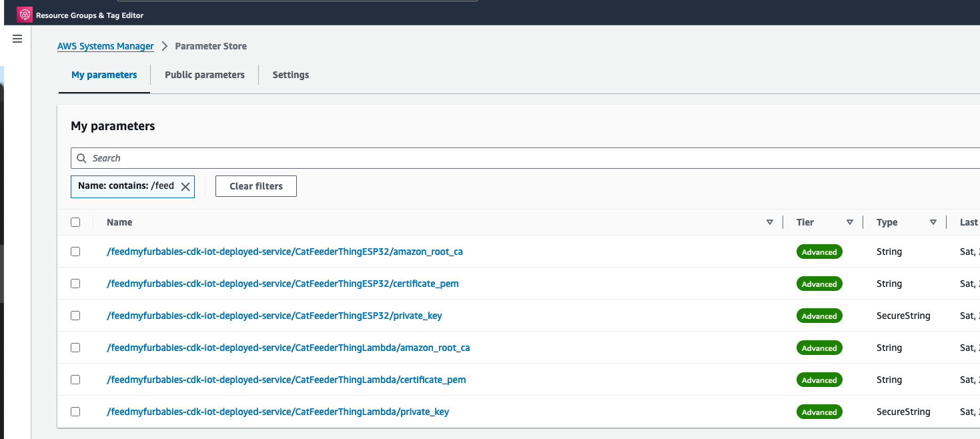Click the Advanced badge for CatFeederThingLambda/private_key
This screenshot has width=980, height=439.
click(x=819, y=412)
